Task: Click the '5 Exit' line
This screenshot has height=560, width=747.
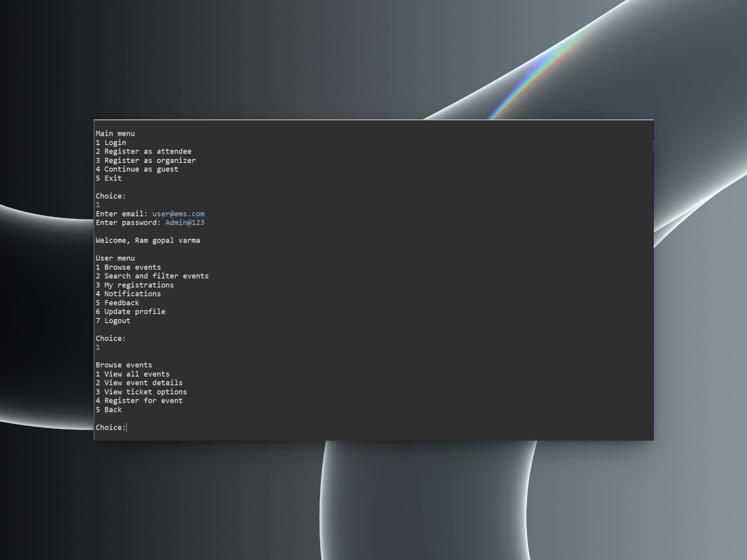Action: [109, 178]
